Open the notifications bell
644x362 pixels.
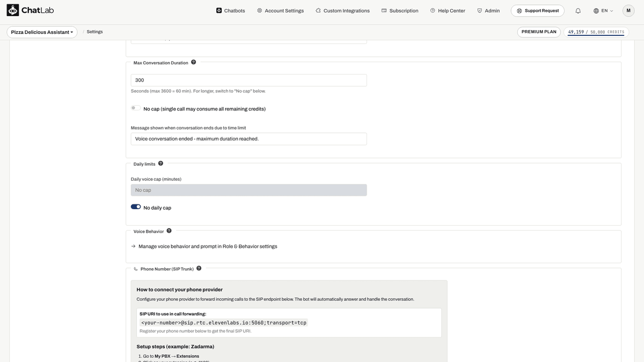[578, 11]
